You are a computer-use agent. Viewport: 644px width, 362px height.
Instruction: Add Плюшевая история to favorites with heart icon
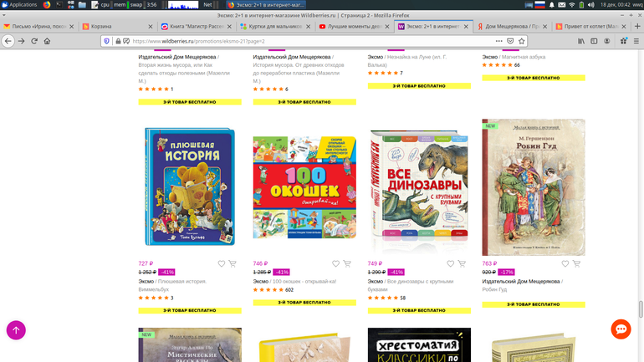tap(222, 263)
